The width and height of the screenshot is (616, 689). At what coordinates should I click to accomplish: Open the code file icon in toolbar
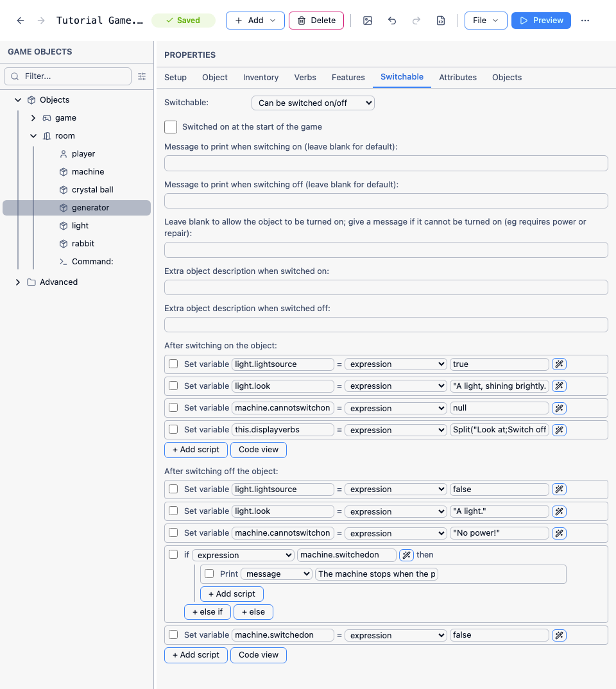point(441,21)
